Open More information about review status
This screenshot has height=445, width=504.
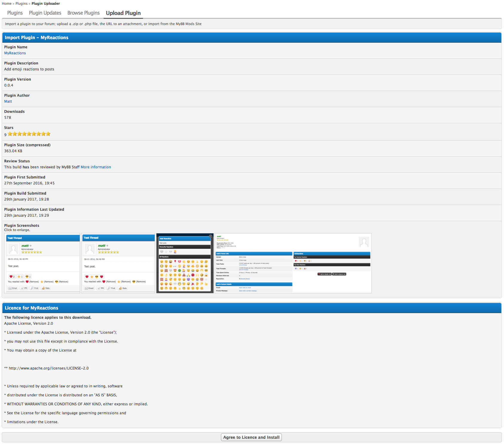pos(96,167)
